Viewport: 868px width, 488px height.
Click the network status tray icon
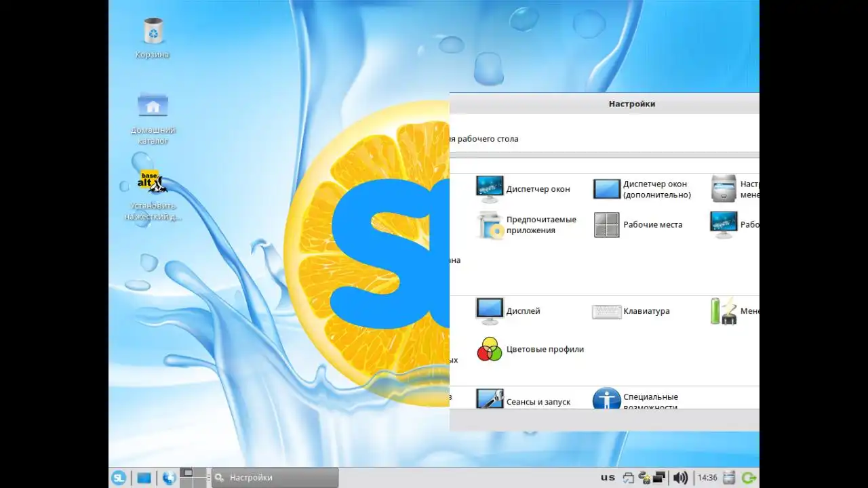tap(644, 478)
